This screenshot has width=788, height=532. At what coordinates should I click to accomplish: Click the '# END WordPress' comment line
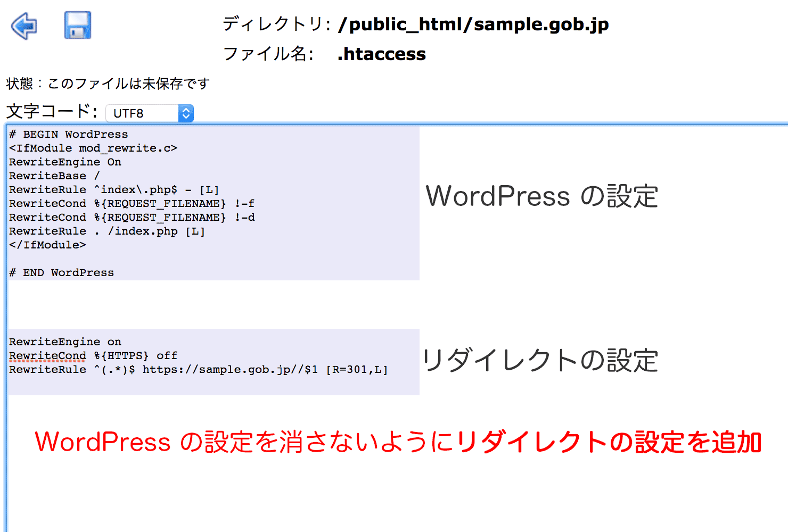pyautogui.click(x=62, y=272)
